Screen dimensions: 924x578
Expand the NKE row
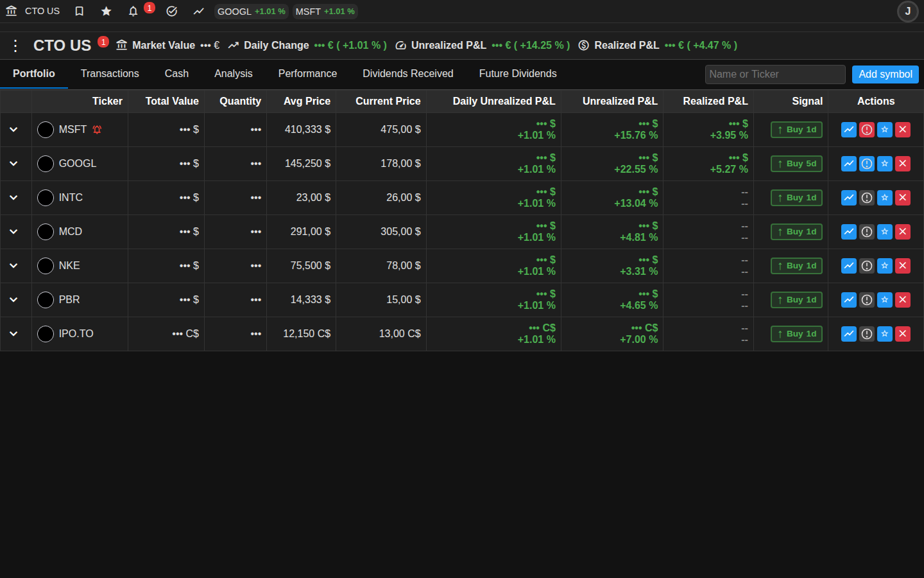(x=13, y=266)
